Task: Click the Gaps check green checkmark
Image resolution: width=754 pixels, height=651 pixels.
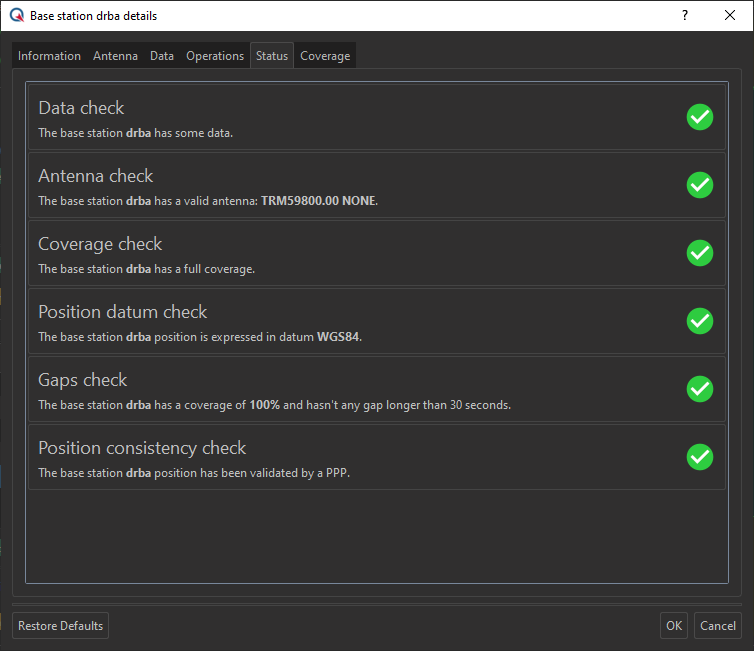Action: click(x=700, y=389)
